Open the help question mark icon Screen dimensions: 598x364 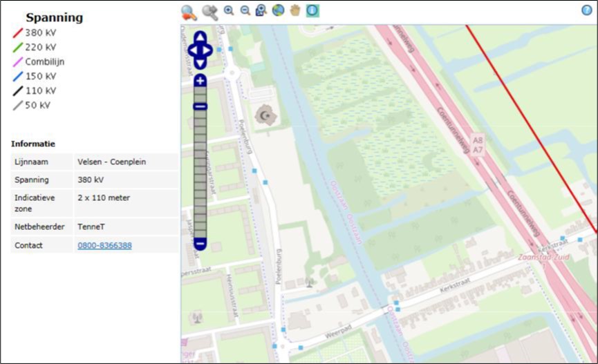(x=587, y=10)
